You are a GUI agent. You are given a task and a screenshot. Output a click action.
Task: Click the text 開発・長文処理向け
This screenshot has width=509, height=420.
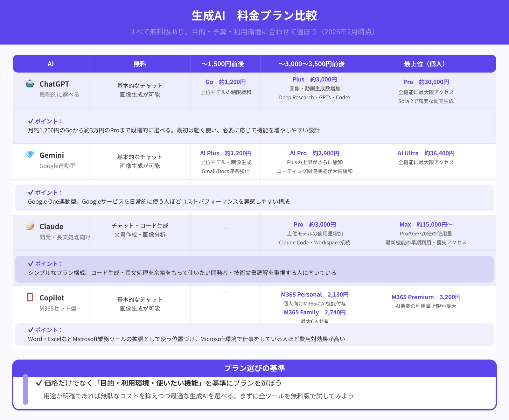65,237
